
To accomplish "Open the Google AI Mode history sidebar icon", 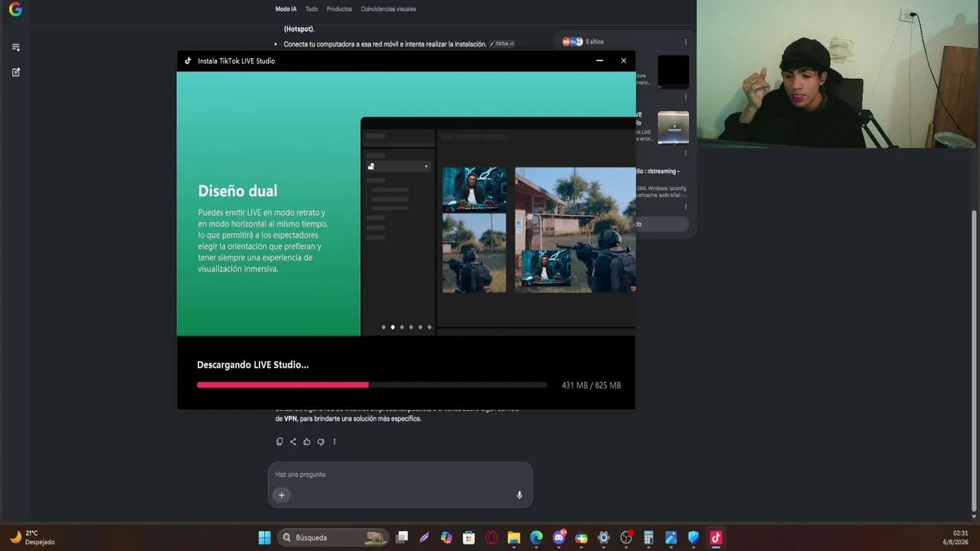I will pyautogui.click(x=16, y=47).
